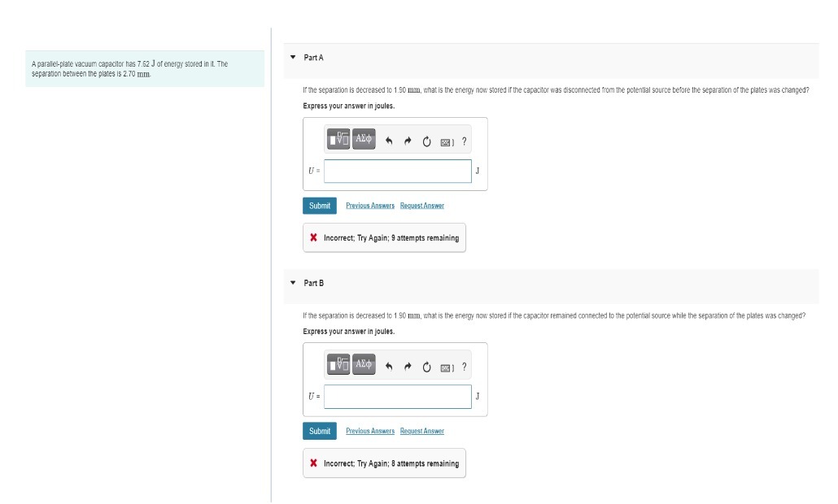Reset the Part B answer field
Image resolution: width=838 pixels, height=504 pixels.
point(426,367)
